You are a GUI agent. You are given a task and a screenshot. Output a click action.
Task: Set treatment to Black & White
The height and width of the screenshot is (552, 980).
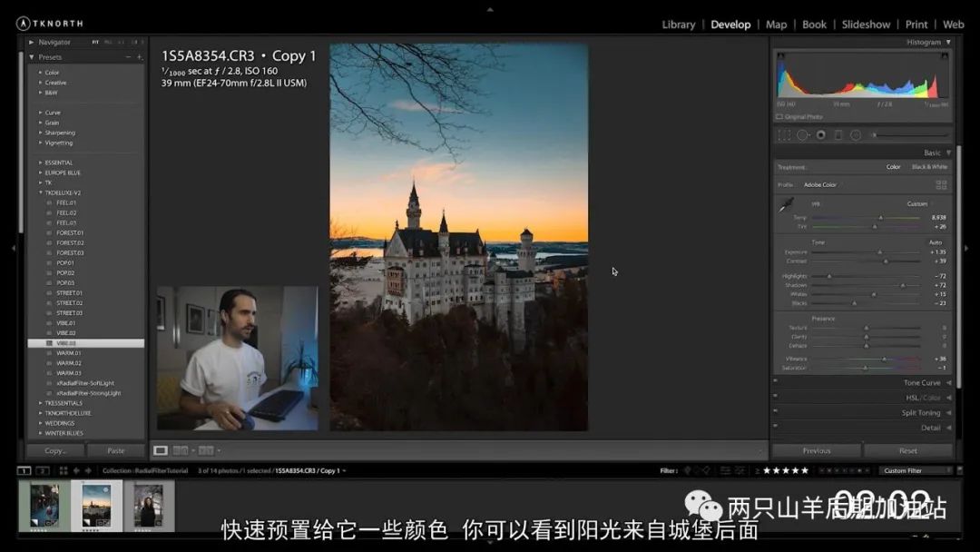pyautogui.click(x=928, y=167)
